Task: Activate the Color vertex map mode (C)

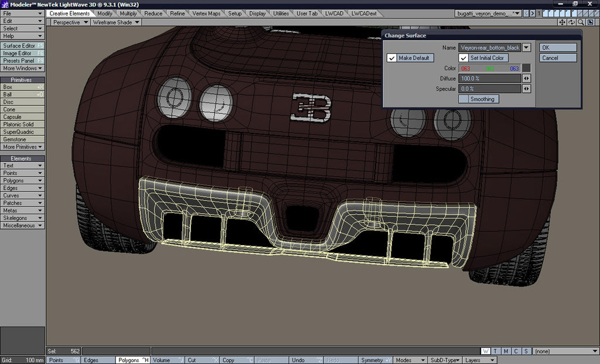Action: click(516, 350)
